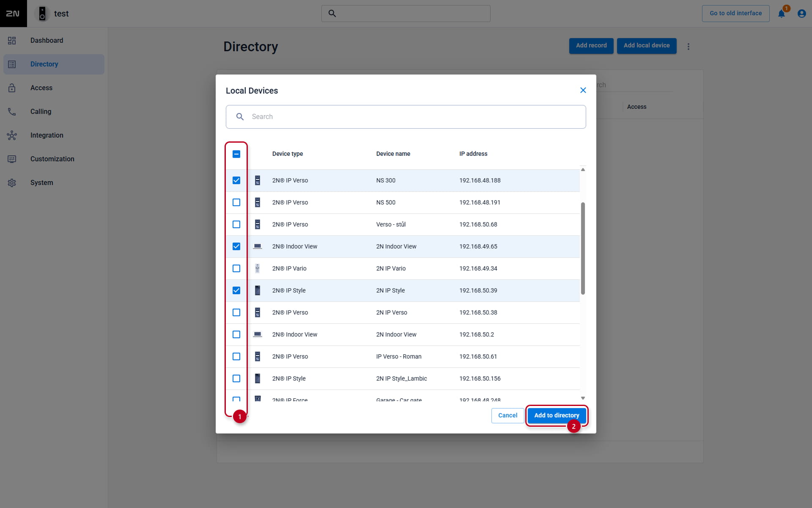
Task: Open the user account icon
Action: pyautogui.click(x=801, y=14)
